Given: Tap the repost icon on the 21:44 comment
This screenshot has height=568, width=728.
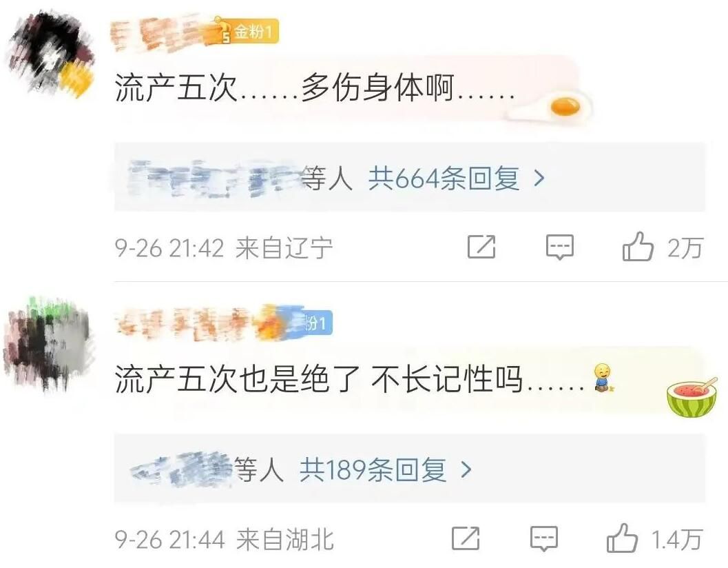Looking at the screenshot, I should (x=466, y=538).
